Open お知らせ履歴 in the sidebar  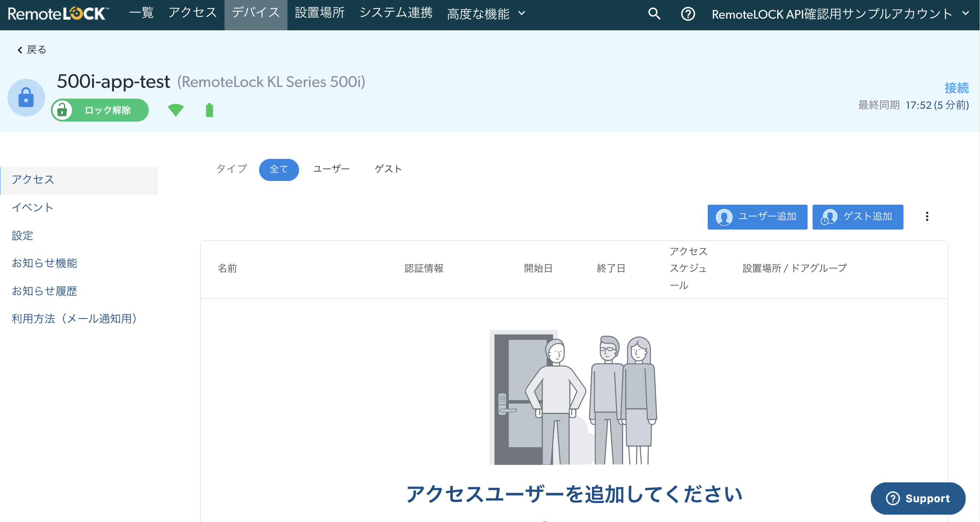click(44, 291)
